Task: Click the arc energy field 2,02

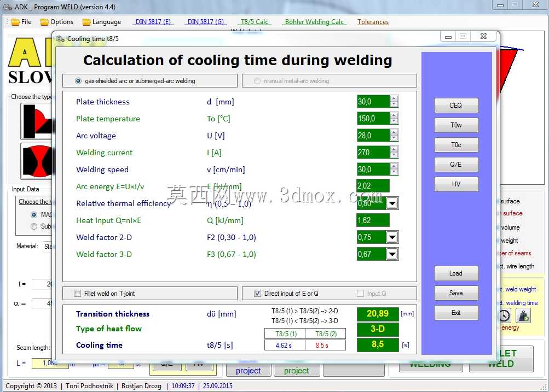Action: click(373, 186)
